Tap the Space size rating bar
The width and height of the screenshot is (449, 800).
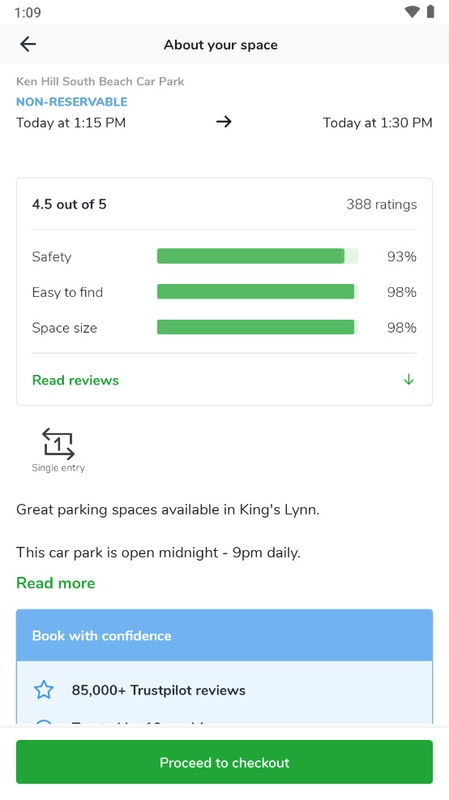click(258, 327)
